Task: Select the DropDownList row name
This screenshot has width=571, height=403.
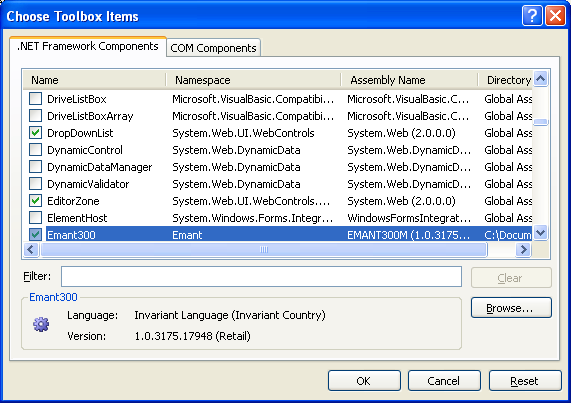Action: [80, 133]
